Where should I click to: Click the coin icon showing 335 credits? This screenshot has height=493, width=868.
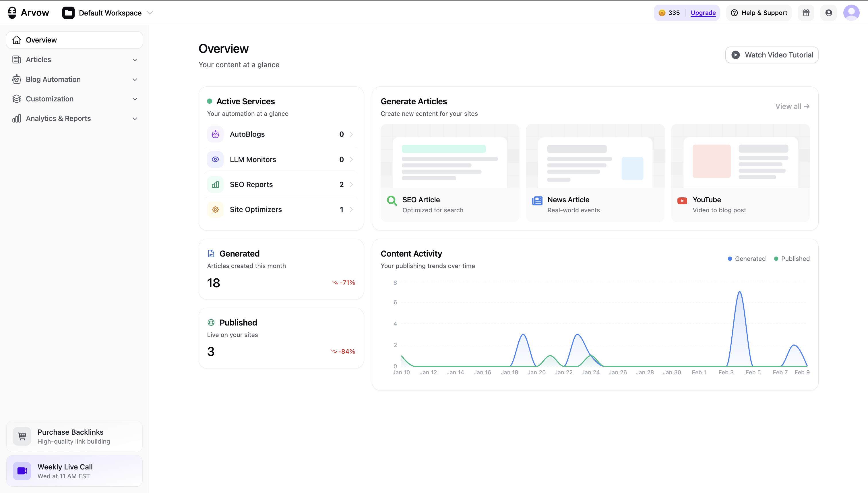(x=663, y=13)
